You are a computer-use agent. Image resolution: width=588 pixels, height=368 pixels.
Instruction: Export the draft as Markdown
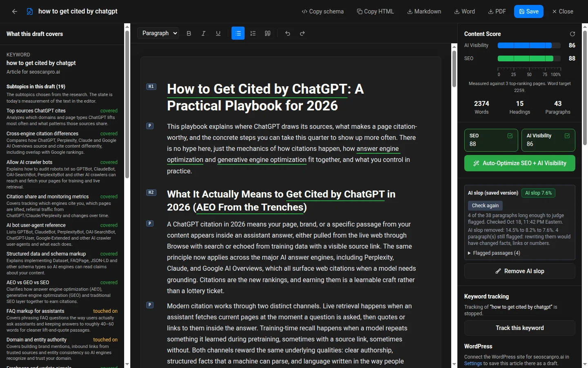pyautogui.click(x=424, y=11)
